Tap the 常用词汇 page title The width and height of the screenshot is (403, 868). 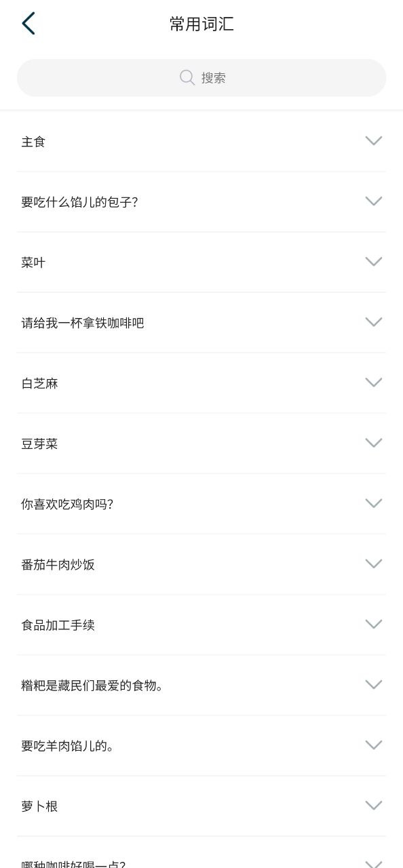coord(201,24)
